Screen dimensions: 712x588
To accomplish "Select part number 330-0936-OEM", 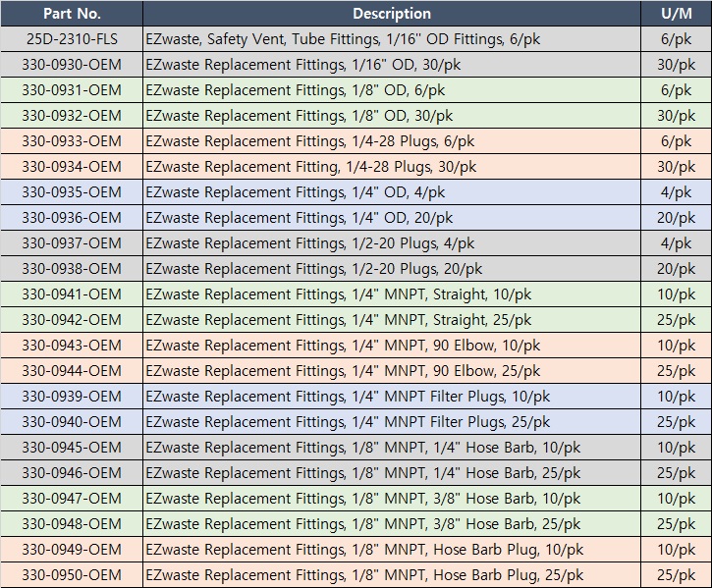I will 72,218.
